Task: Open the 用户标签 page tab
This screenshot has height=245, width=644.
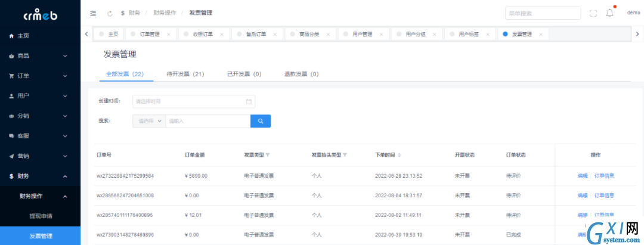Action: pos(469,35)
